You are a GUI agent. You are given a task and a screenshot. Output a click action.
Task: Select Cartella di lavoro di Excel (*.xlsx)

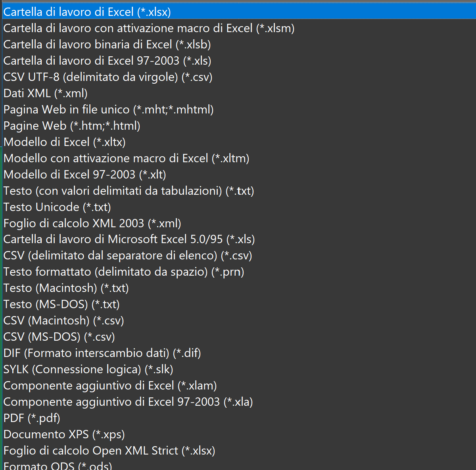[x=239, y=12]
